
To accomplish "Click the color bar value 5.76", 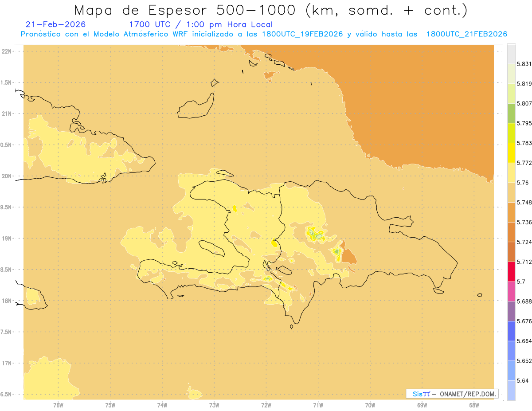I will 523,182.
